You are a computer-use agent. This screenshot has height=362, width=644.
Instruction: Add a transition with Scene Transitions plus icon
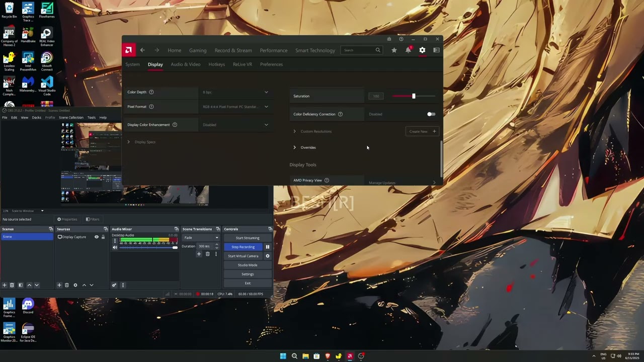point(199,254)
